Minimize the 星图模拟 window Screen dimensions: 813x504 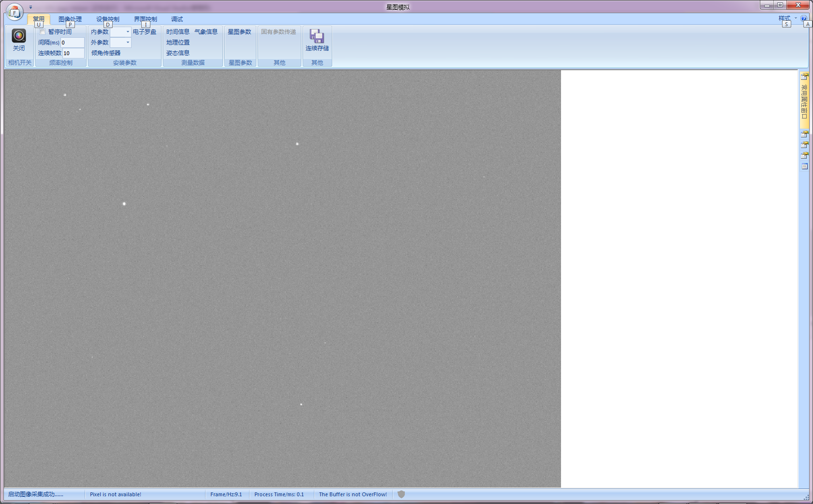click(767, 5)
